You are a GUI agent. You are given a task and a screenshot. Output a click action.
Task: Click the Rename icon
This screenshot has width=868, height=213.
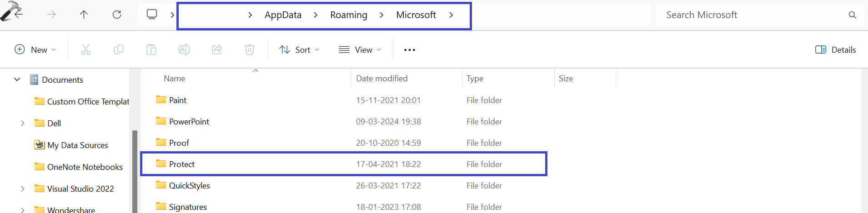184,50
